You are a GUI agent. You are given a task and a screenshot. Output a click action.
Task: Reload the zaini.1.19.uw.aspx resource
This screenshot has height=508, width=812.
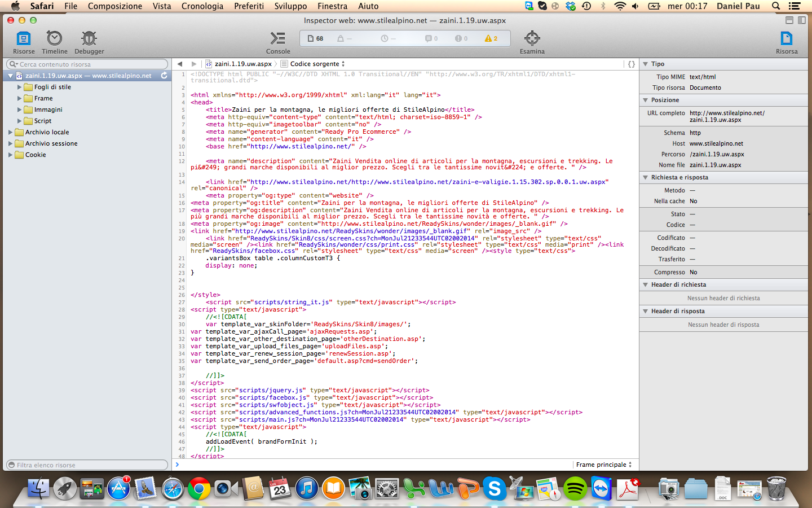tap(164, 76)
